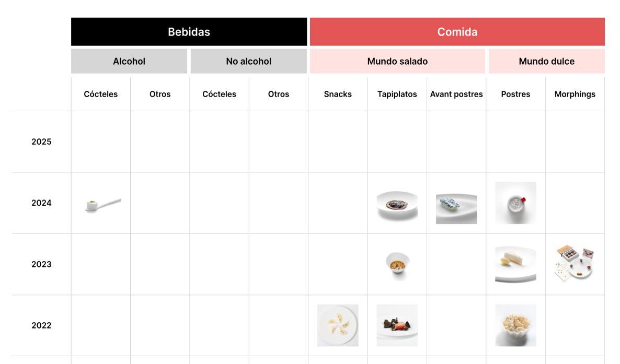This screenshot has width=620, height=364.
Task: Click the Morphings column label
Action: [x=575, y=94]
